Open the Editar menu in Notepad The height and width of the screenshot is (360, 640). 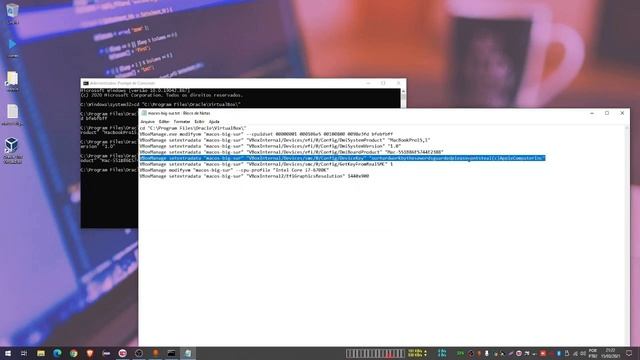pyautogui.click(x=164, y=122)
